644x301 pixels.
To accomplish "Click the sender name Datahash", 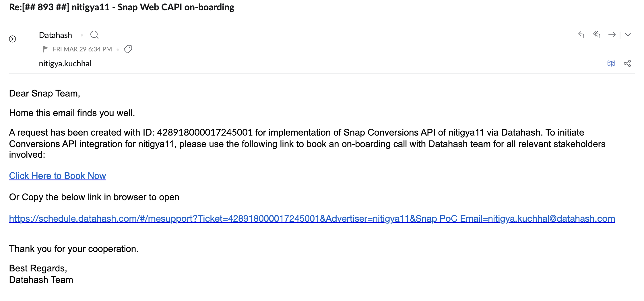I will coord(55,35).
